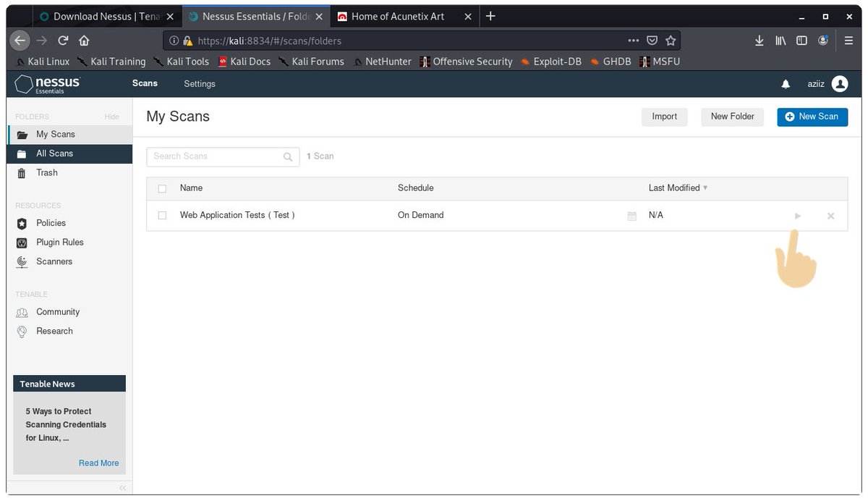The height and width of the screenshot is (501, 868).
Task: Sort by Last Modified column
Action: point(678,188)
